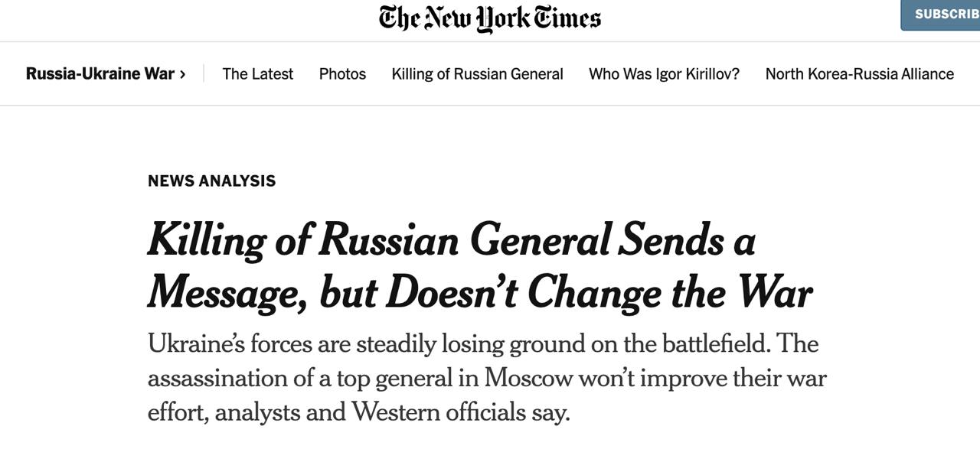Open Killing of Russian General nav link

point(477,74)
